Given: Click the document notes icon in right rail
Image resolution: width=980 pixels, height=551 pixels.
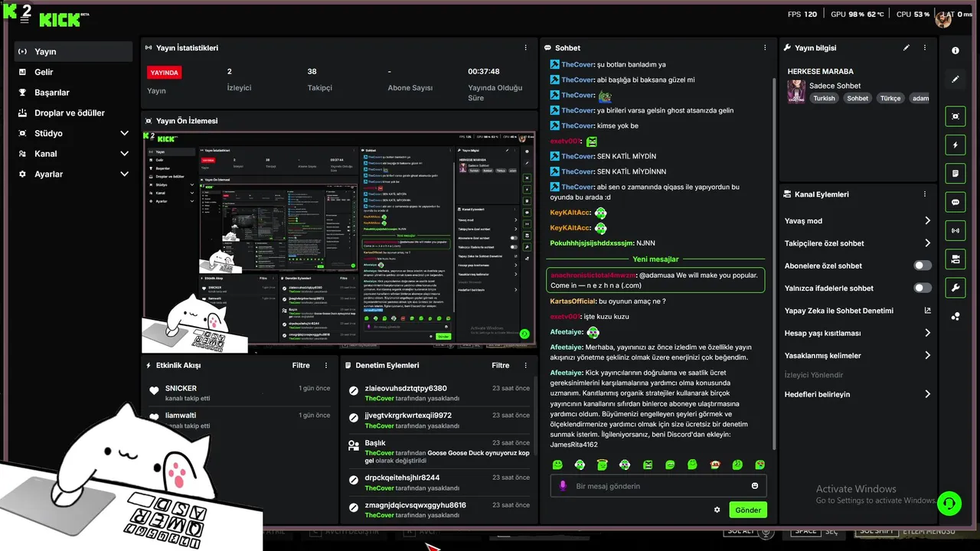Looking at the screenshot, I should tap(955, 174).
